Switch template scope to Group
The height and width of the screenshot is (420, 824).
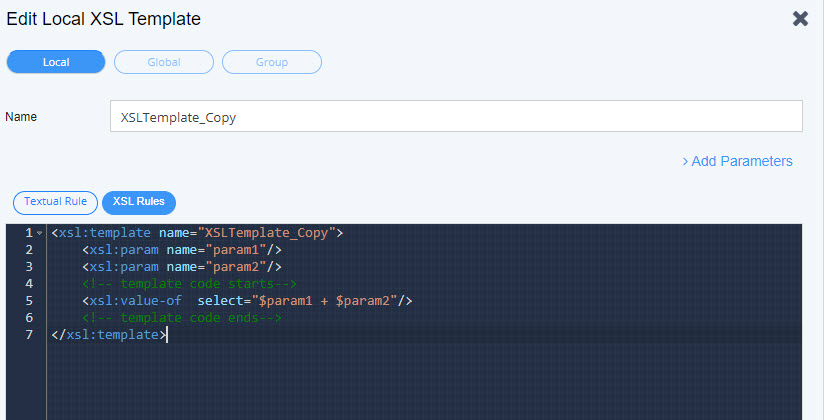click(272, 62)
